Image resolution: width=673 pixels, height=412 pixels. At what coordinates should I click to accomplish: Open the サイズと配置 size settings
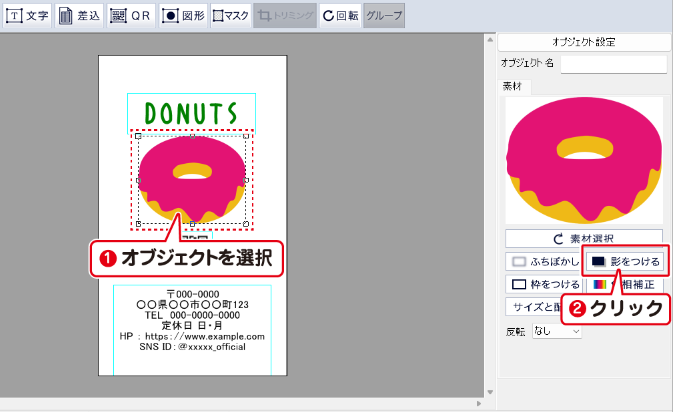[530, 307]
